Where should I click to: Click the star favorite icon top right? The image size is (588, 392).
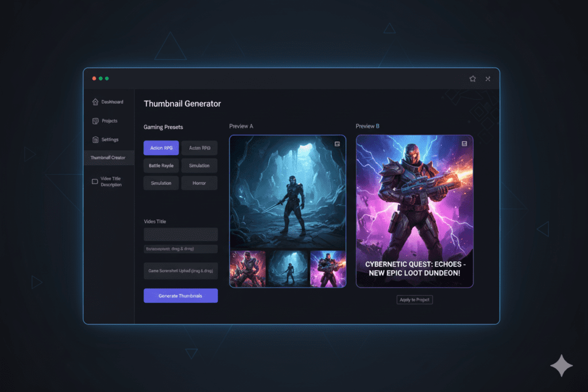[x=472, y=79]
